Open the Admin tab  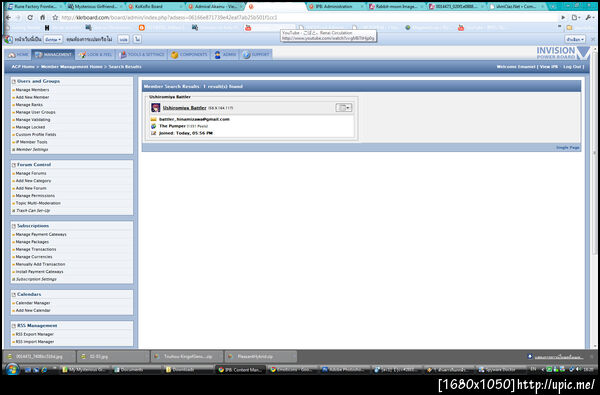(225, 55)
